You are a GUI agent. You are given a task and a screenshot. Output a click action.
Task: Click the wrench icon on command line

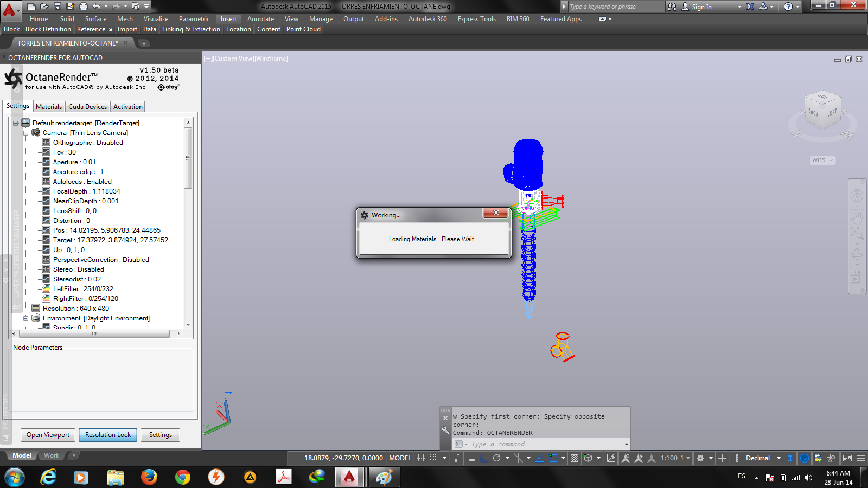[x=445, y=431]
